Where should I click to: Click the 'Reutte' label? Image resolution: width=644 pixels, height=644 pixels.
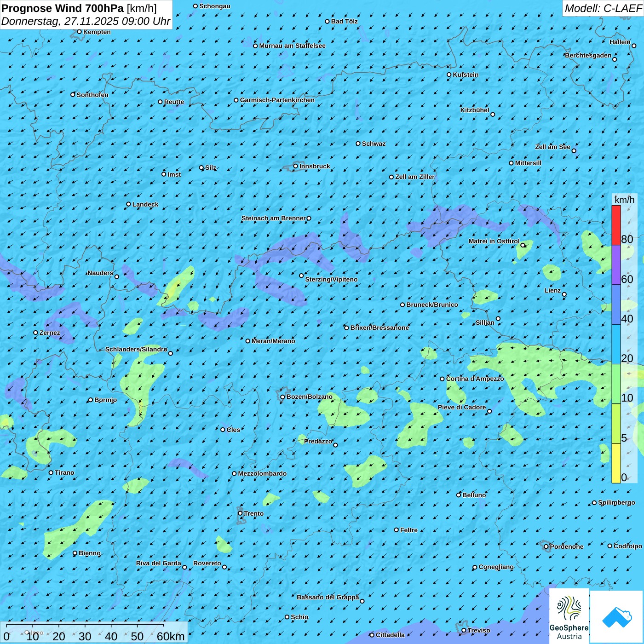tap(174, 102)
